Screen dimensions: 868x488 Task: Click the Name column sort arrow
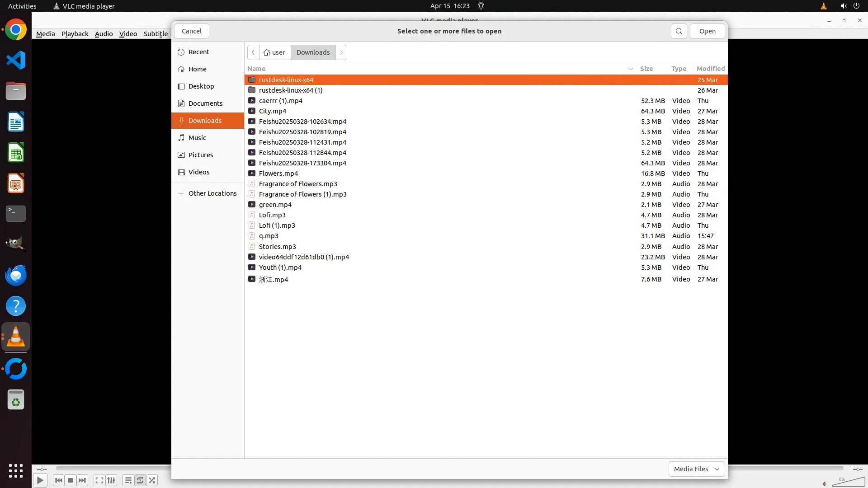[630, 69]
